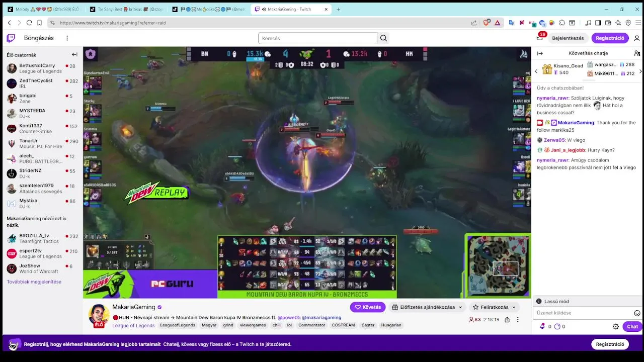Open the browser music note icon

[x=588, y=23]
